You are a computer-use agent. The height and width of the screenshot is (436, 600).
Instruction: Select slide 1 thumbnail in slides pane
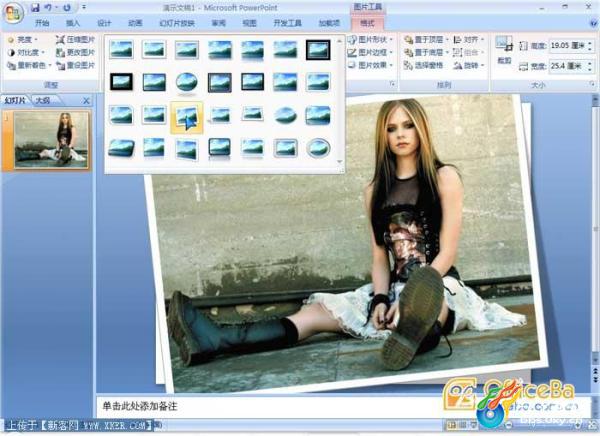coord(52,139)
